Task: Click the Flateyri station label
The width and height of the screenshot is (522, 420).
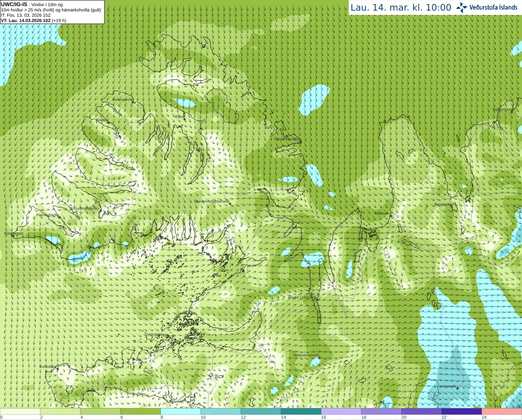Action: (102, 120)
